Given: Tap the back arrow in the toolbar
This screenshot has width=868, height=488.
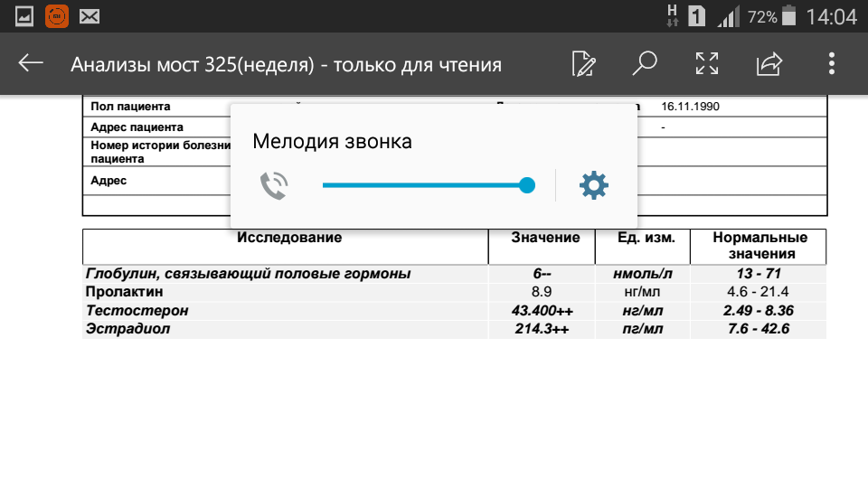Looking at the screenshot, I should [31, 63].
